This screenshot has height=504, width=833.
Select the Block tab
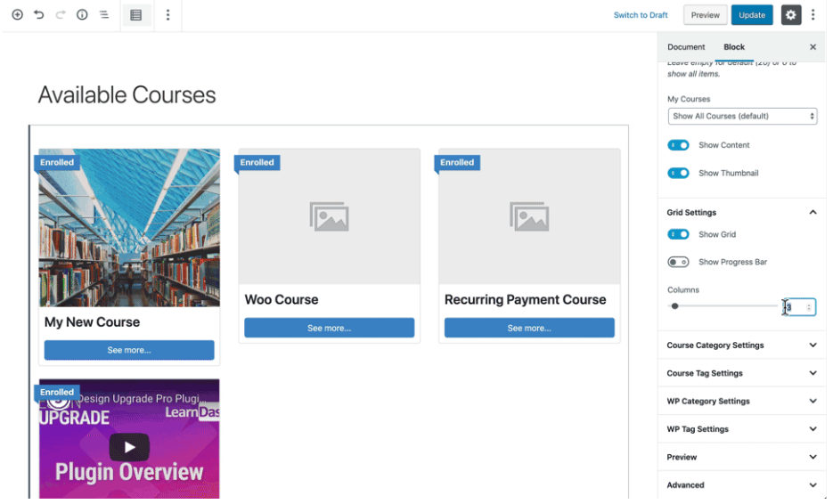click(x=734, y=47)
